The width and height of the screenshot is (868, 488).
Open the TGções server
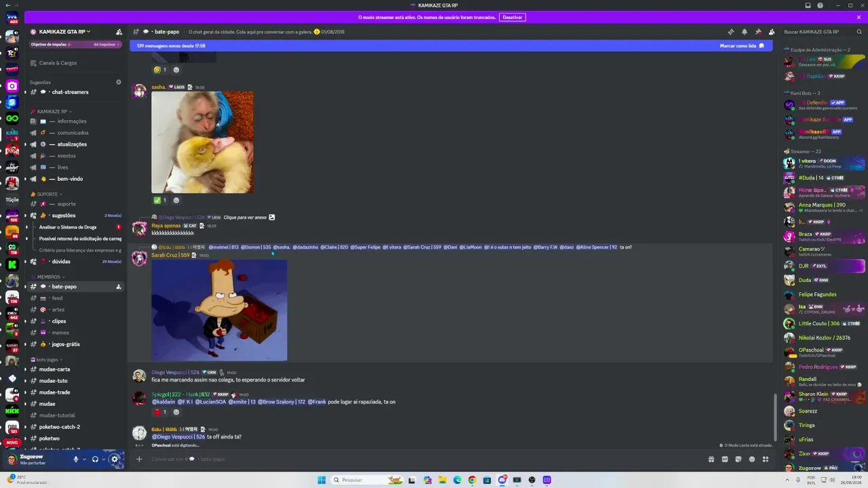(12, 199)
